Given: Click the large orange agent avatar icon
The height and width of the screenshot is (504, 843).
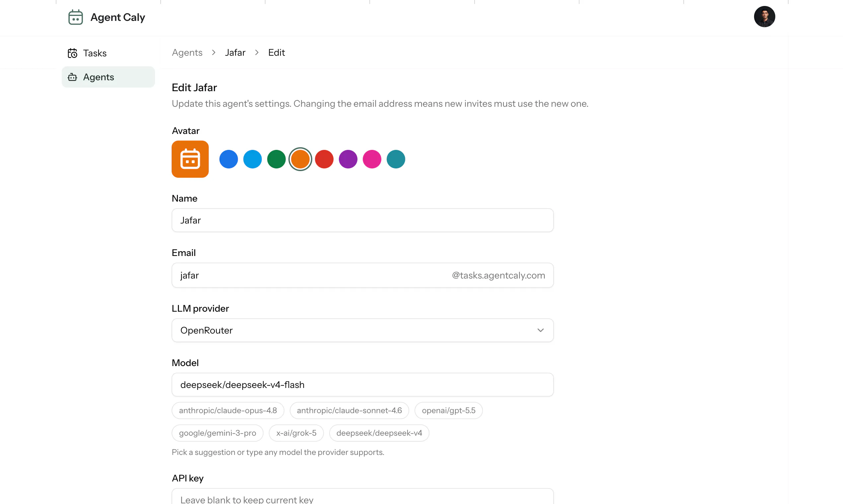Looking at the screenshot, I should [x=190, y=159].
